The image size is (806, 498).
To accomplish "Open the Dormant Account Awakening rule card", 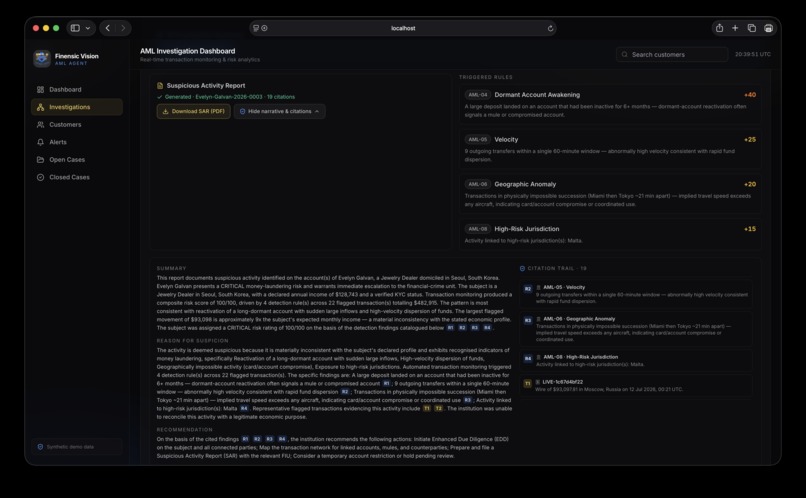I will click(610, 104).
